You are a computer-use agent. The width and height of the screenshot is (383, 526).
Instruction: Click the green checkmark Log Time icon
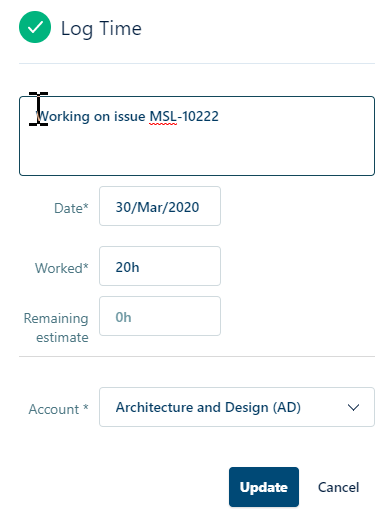point(35,27)
